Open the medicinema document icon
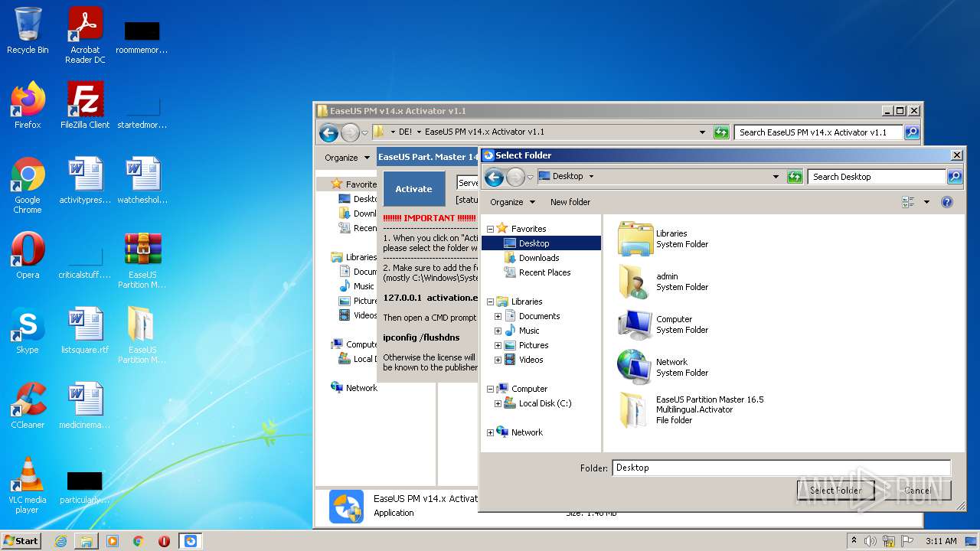This screenshot has height=551, width=980. (85, 406)
